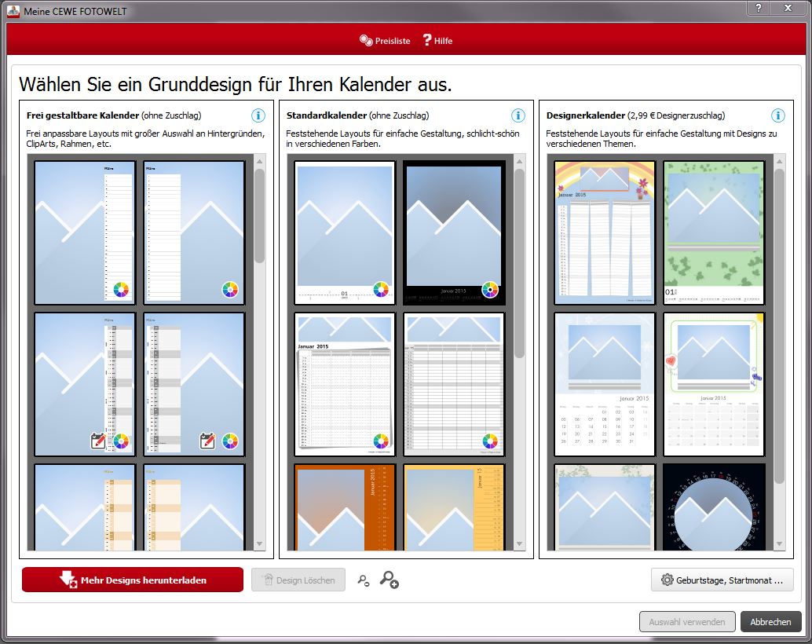Click the disabled Design Löschen button
Screen dimensions: 812x644
point(298,580)
